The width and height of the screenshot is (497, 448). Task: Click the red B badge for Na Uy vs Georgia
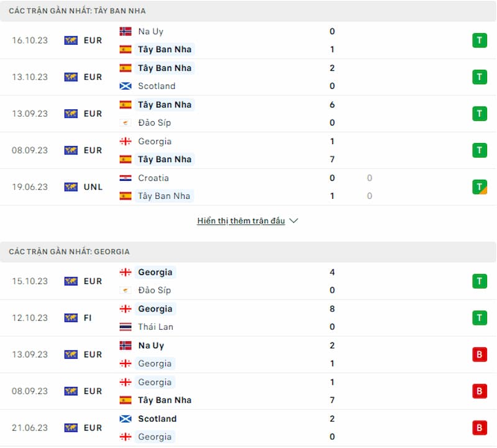tap(479, 354)
